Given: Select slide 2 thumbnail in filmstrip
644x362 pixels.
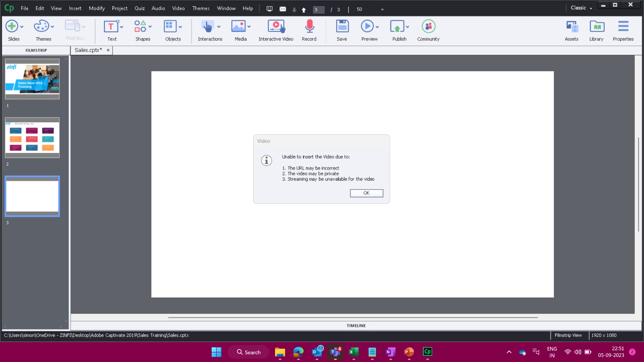Looking at the screenshot, I should tap(32, 137).
